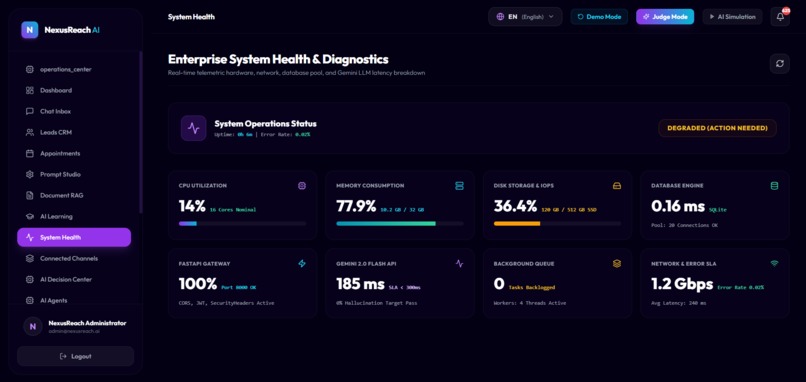Click the refresh diagnostics icon button
Image resolution: width=806 pixels, height=382 pixels.
coord(780,64)
